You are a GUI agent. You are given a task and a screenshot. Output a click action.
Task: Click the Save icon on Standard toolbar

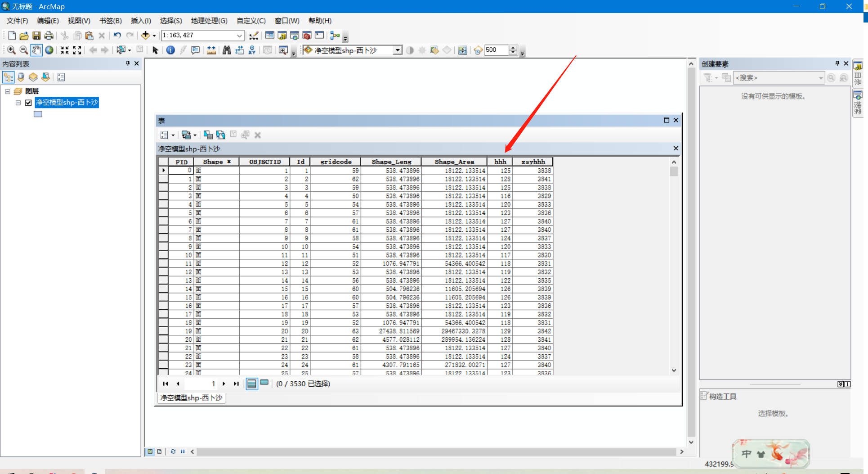click(36, 35)
